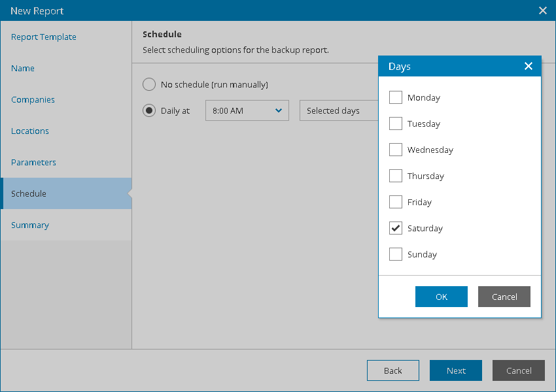Image resolution: width=556 pixels, height=392 pixels.
Task: Check the Sunday checkbox
Action: point(396,254)
